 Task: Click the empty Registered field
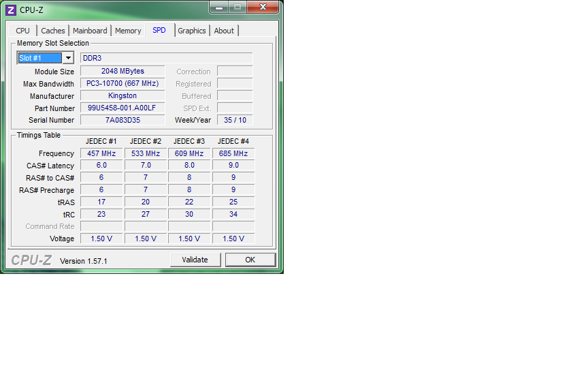pos(235,83)
